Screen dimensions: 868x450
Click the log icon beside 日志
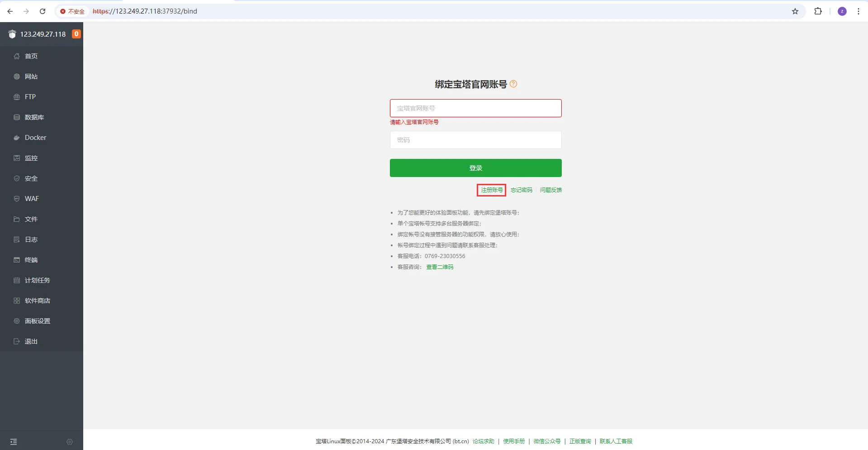tap(17, 239)
